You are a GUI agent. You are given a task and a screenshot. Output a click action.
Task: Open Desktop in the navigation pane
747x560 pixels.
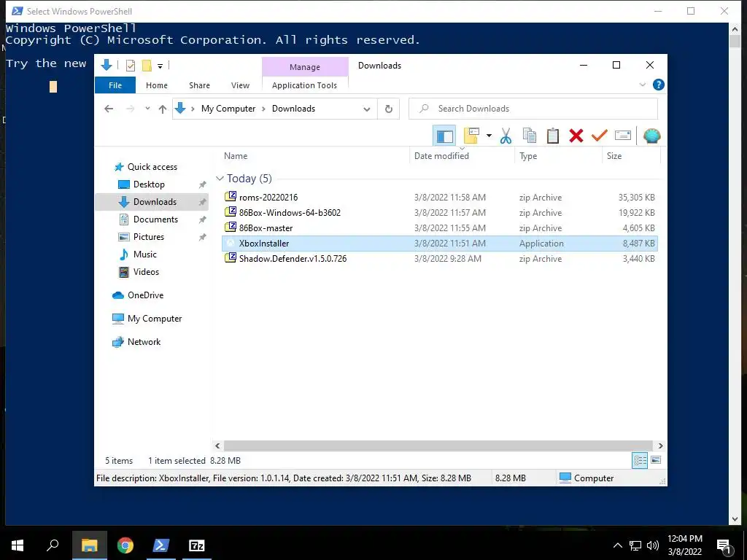(149, 184)
